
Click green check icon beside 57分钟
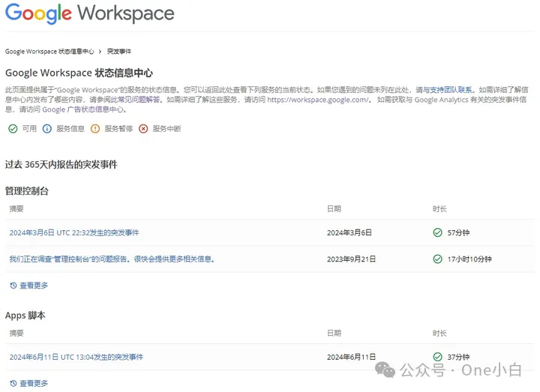tap(438, 232)
